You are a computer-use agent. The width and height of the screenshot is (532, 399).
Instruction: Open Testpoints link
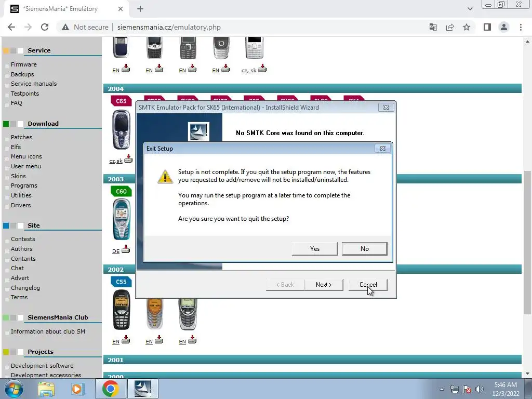click(25, 94)
